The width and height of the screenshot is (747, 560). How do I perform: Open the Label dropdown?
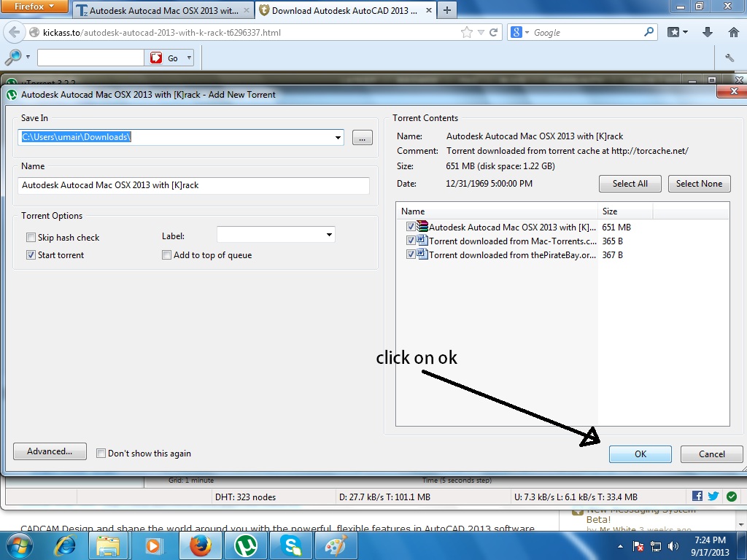pyautogui.click(x=329, y=235)
